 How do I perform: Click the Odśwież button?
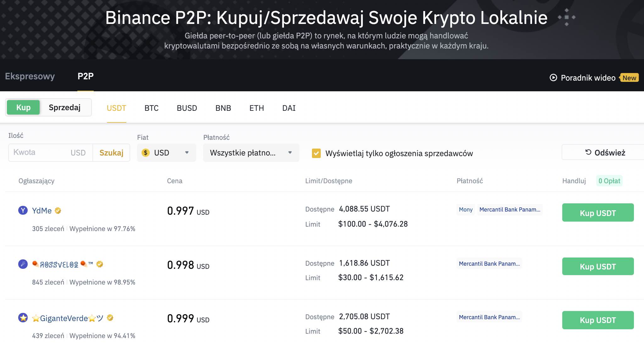[603, 152]
